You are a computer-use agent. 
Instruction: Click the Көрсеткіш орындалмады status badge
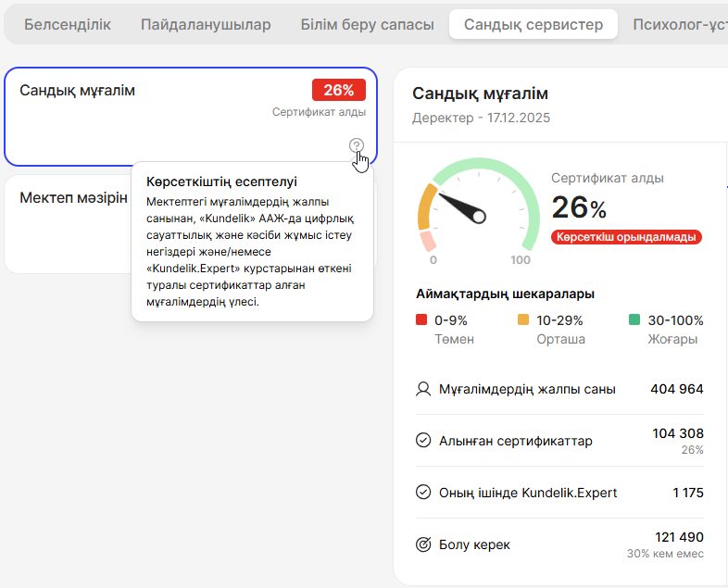[626, 236]
